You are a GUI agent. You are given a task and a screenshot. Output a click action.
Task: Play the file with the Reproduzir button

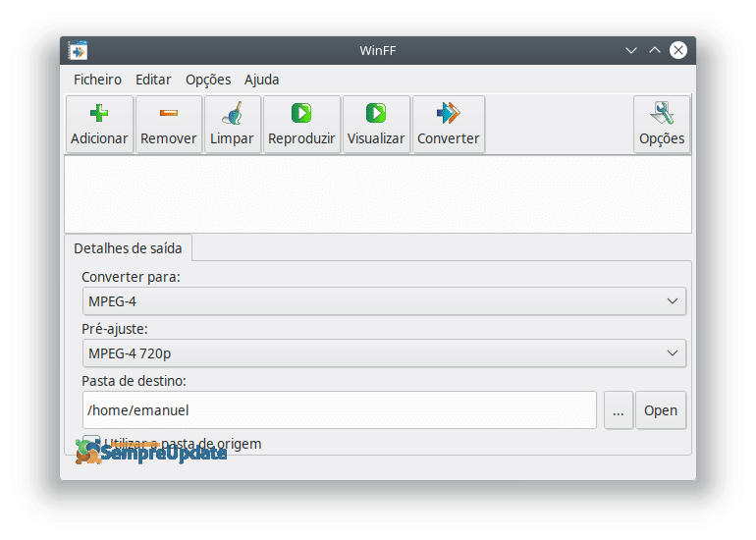point(301,125)
